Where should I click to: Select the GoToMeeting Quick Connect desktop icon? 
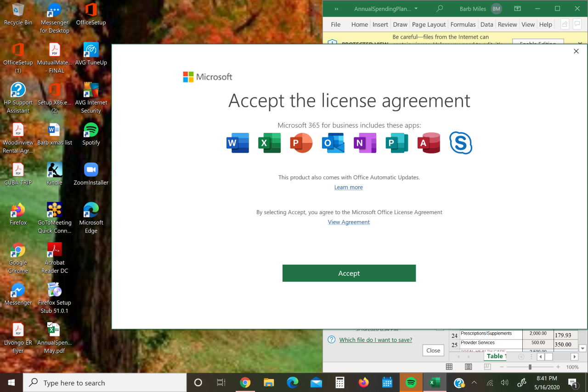(x=54, y=218)
